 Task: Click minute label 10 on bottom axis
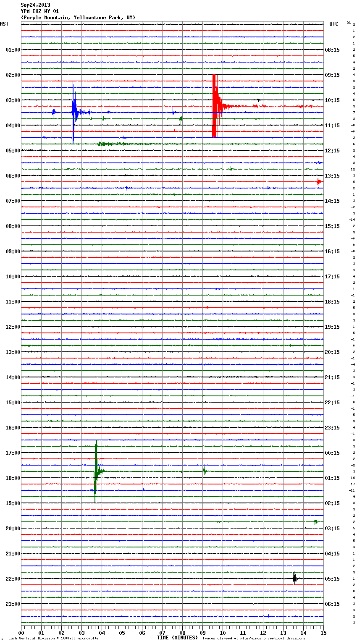tap(223, 633)
